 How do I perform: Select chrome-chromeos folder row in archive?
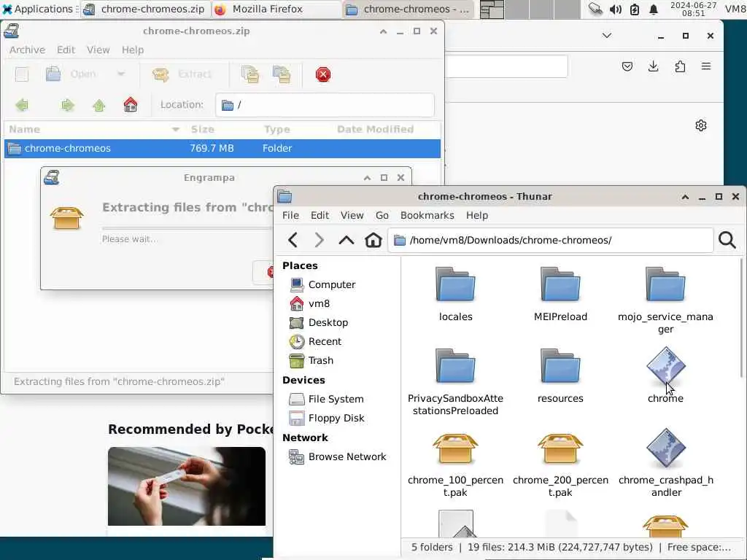(x=222, y=148)
